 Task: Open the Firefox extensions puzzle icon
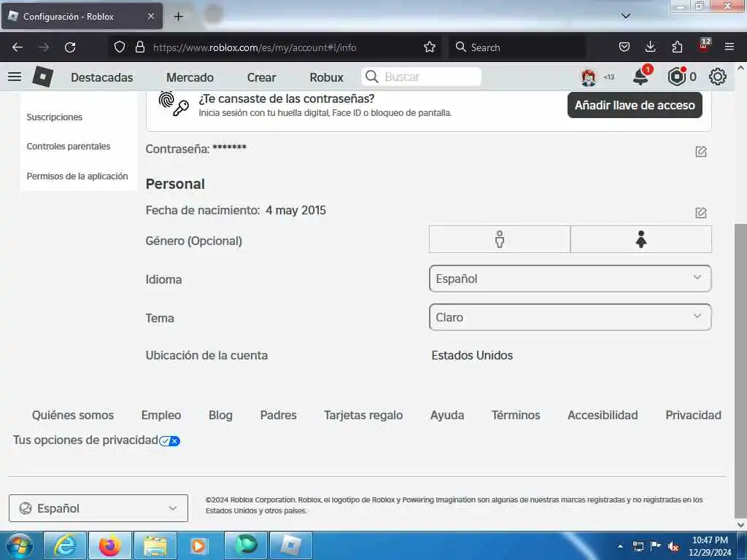tap(677, 47)
